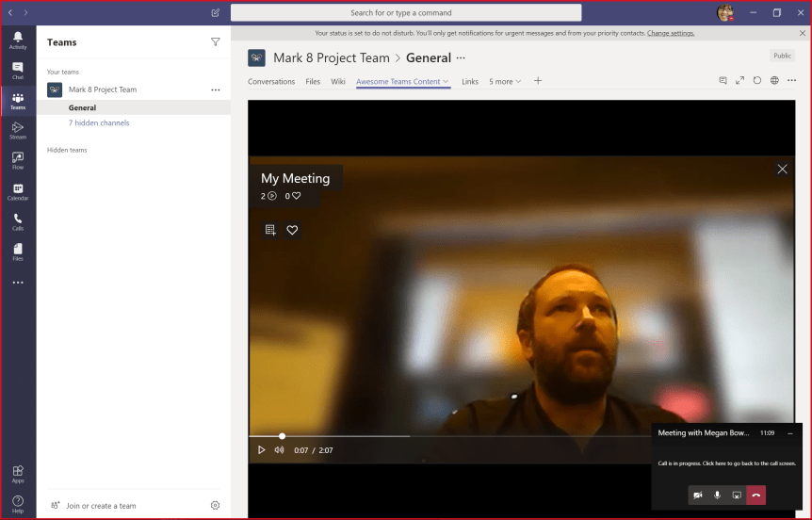
Task: Go to the Calendar view
Action: pos(18,192)
